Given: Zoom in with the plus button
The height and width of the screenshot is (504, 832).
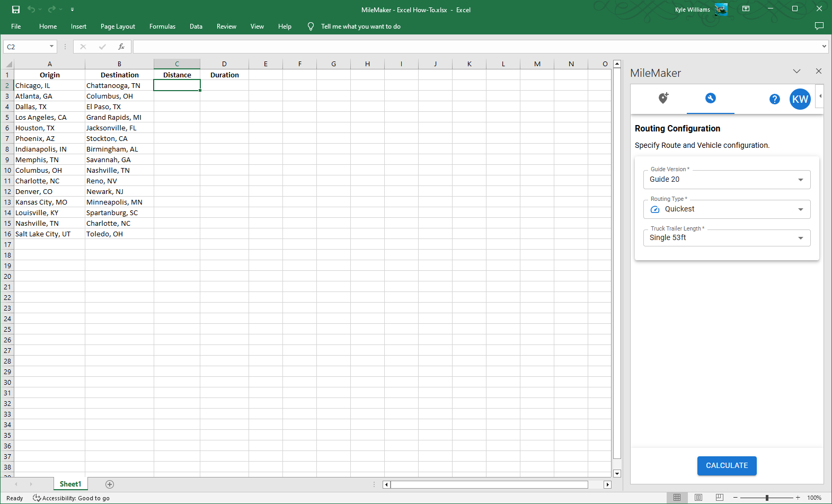Looking at the screenshot, I should point(798,498).
